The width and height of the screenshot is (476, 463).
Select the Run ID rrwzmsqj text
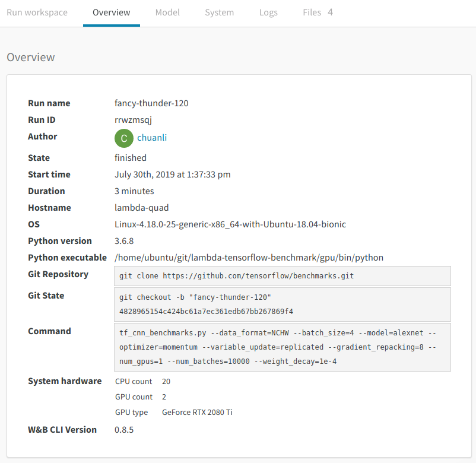[x=133, y=119]
